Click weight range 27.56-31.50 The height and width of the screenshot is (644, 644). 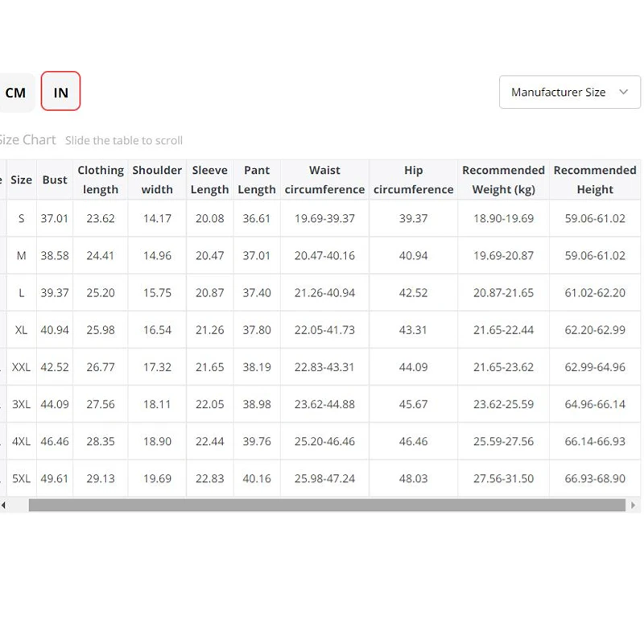504,479
